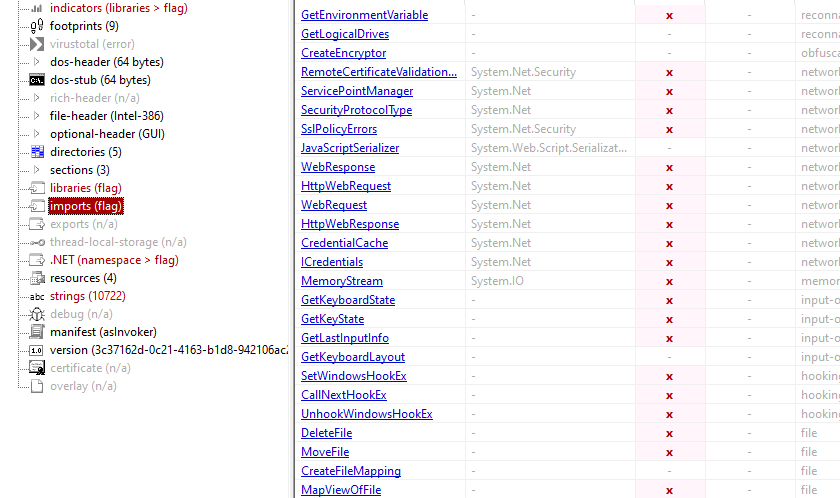Expand the rich-header node
The width and height of the screenshot is (840, 498).
coord(36,98)
